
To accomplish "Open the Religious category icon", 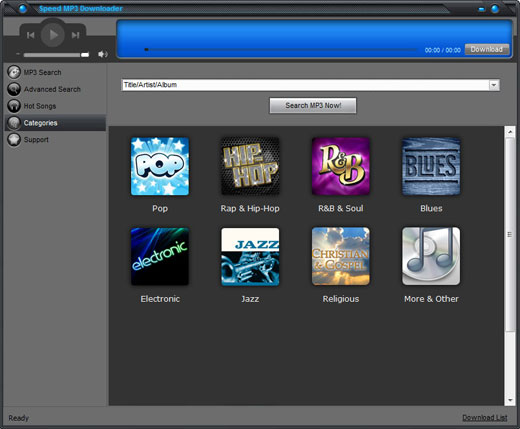I will tap(341, 256).
